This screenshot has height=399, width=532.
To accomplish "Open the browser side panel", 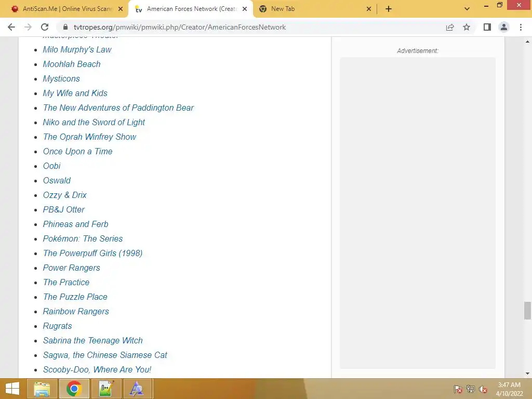I will tap(487, 27).
